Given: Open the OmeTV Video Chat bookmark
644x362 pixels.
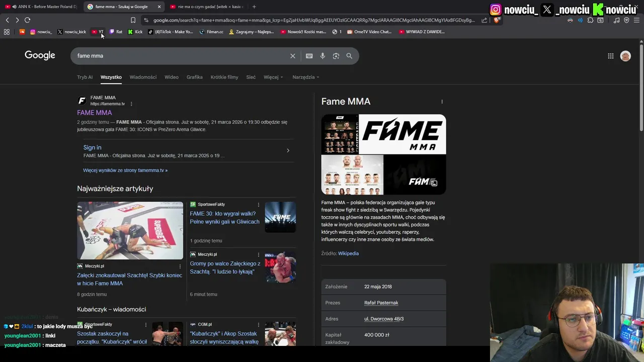Looking at the screenshot, I should point(369,32).
